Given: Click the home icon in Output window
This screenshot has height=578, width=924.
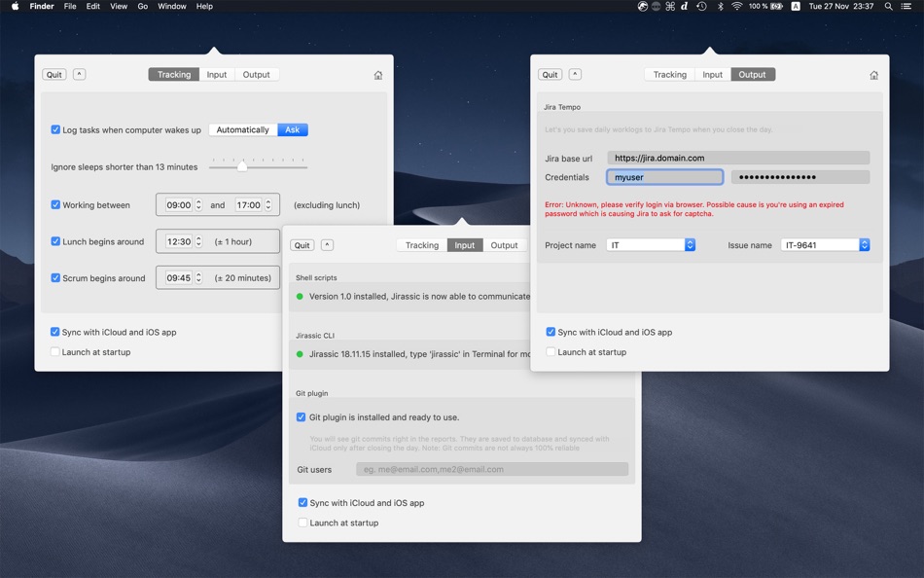Looking at the screenshot, I should (874, 75).
